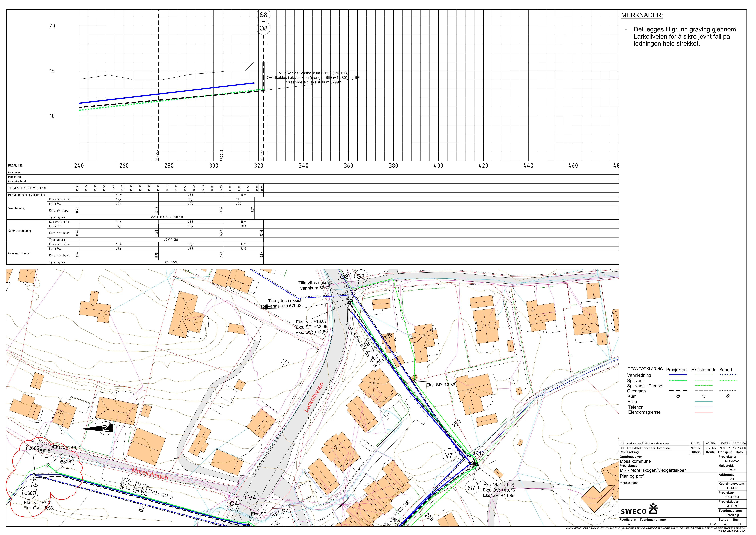The height and width of the screenshot is (535, 756).
Task: Click the 58261 manhole circle
Action: (x=46, y=451)
